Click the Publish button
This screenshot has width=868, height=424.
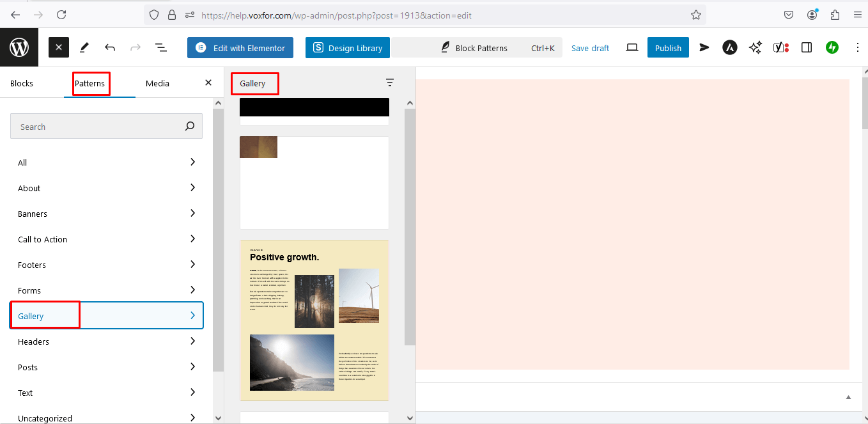tap(668, 47)
